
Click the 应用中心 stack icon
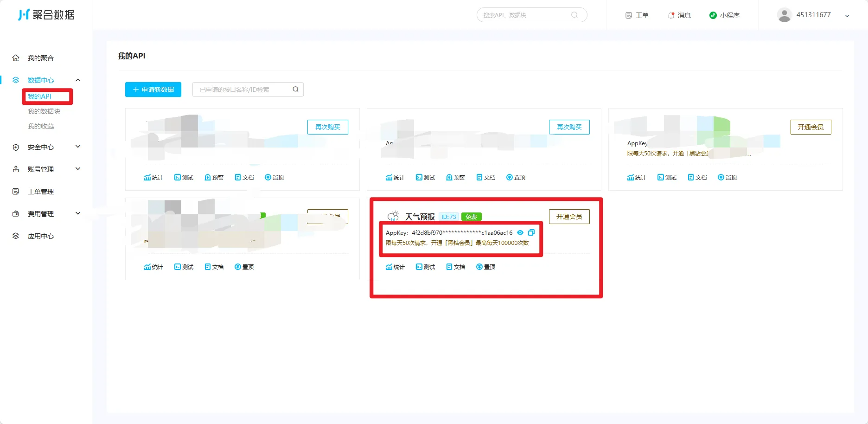(16, 236)
